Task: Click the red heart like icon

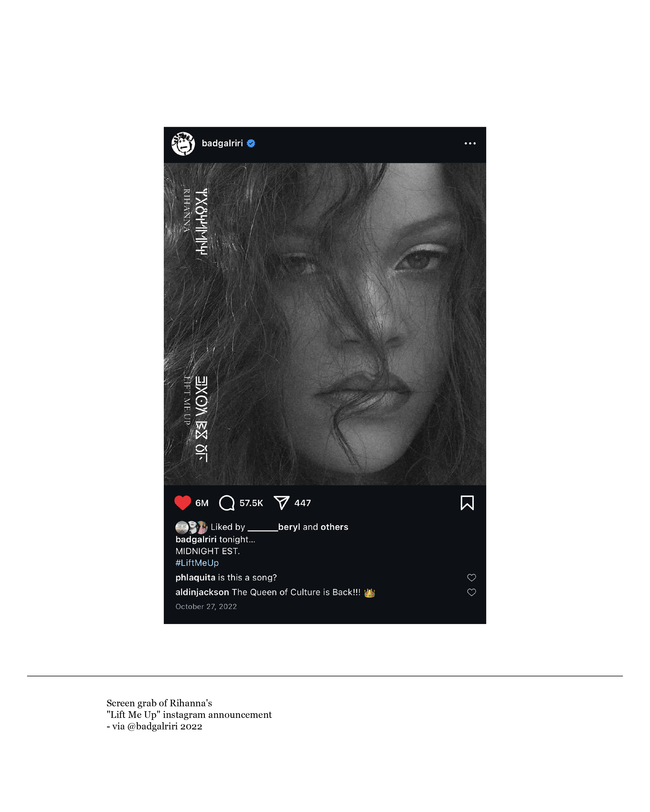Action: (182, 503)
